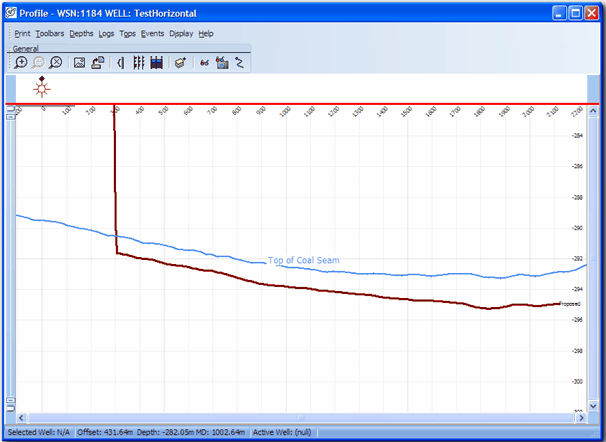Click the reset zoom magnifier icon
This screenshot has height=442, width=606.
coord(55,62)
